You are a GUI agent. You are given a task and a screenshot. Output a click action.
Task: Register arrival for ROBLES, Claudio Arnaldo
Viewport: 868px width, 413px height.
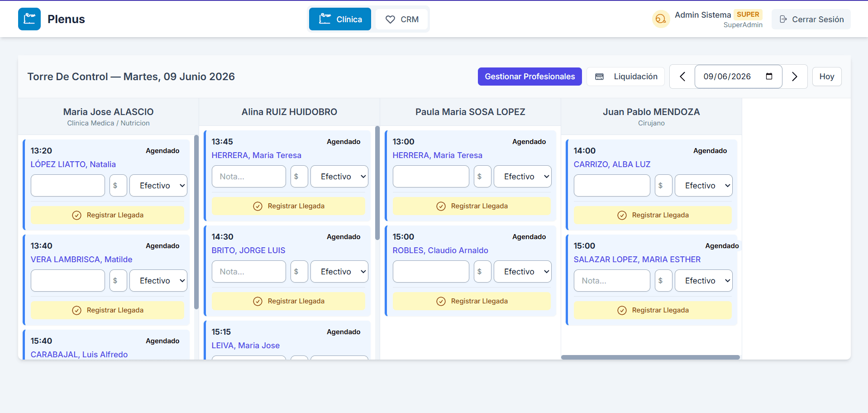click(472, 301)
